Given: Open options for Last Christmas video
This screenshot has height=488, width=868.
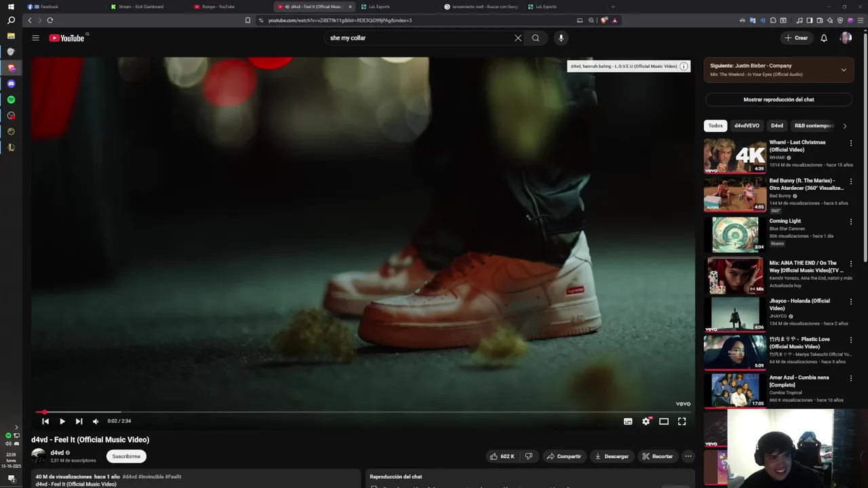Looking at the screenshot, I should coord(850,143).
